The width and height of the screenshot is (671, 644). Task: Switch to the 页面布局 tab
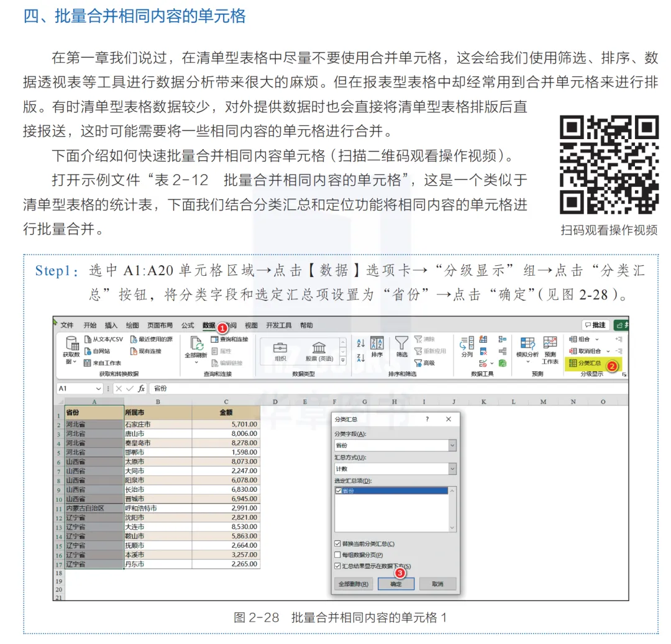[x=160, y=325]
